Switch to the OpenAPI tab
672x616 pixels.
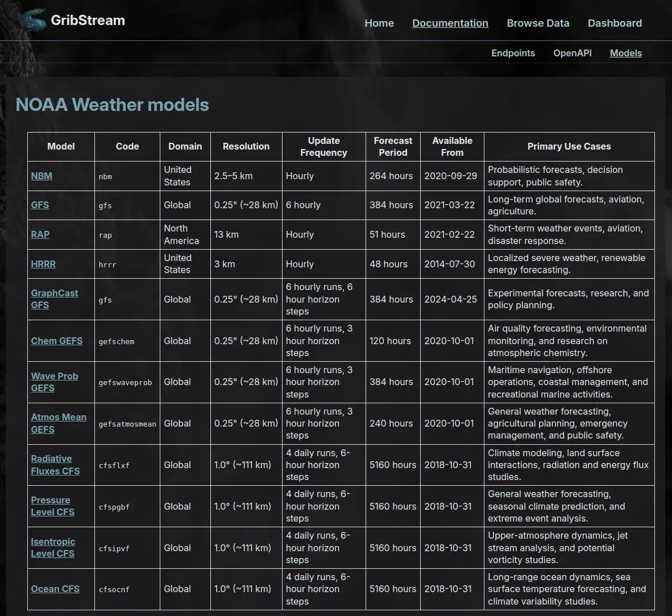click(572, 53)
